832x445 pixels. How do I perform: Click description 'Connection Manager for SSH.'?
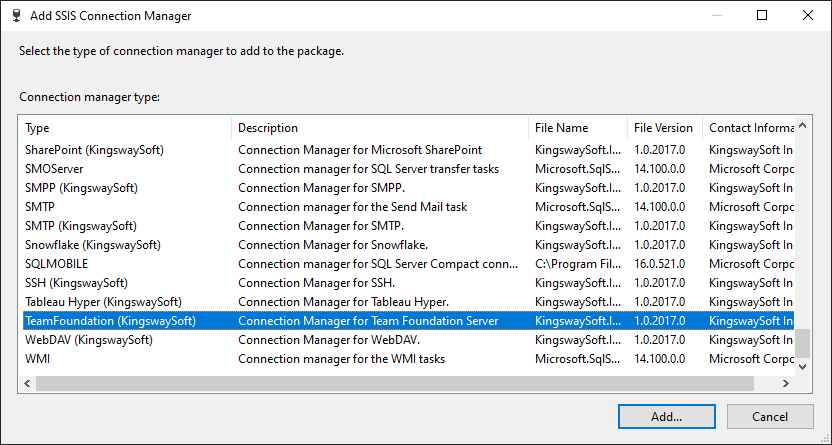(x=317, y=283)
